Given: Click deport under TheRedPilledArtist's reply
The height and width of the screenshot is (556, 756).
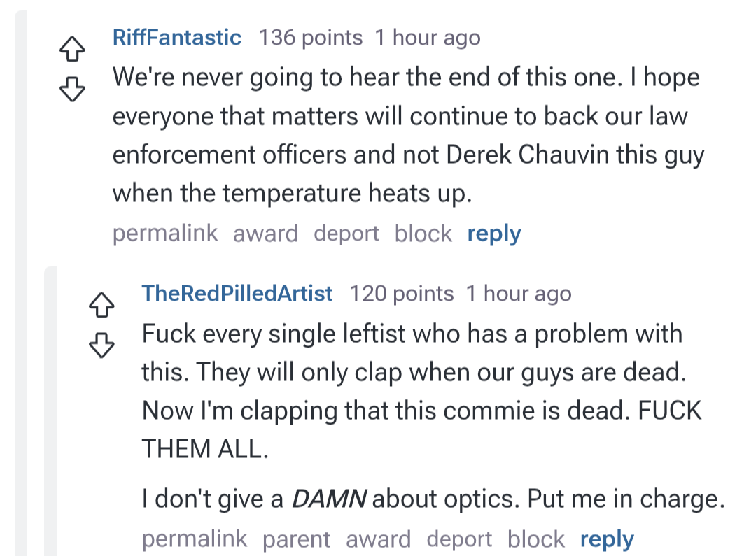Looking at the screenshot, I should coord(458,539).
